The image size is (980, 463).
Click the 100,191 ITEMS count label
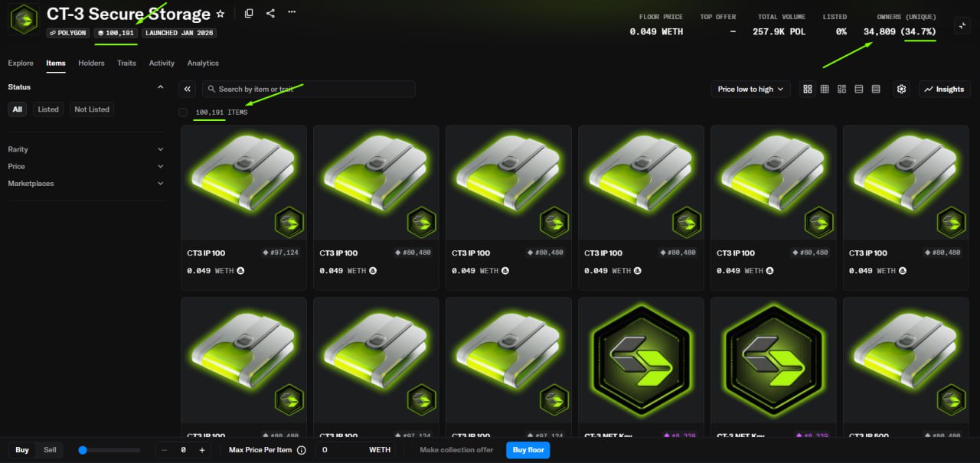click(221, 112)
